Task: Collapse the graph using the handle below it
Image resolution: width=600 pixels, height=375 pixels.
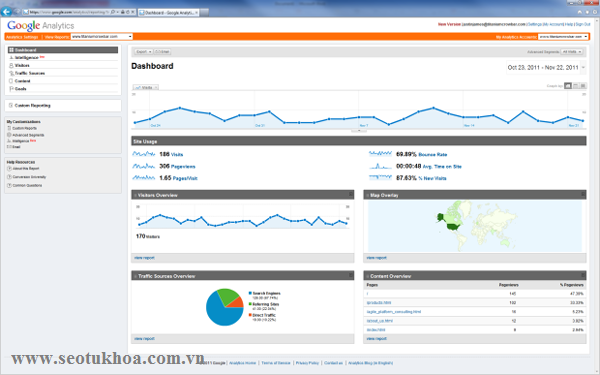Action: [x=359, y=131]
